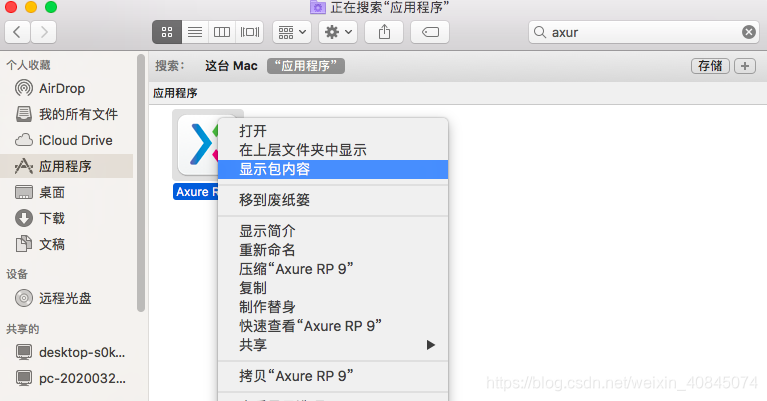Go back in Finder history
767x401 pixels.
click(17, 32)
